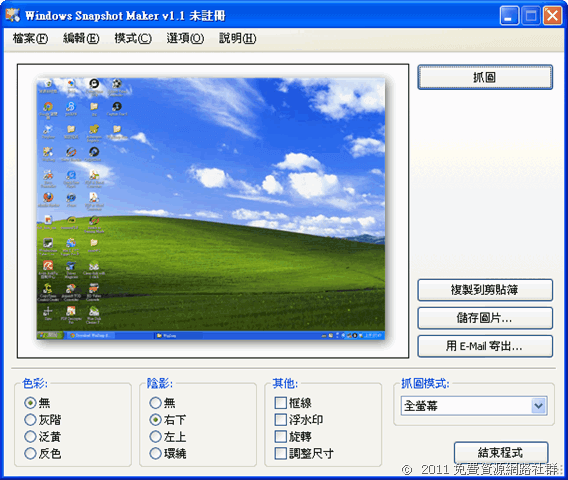Open the 抓圖模式 全螢幕 dropdown
Viewport: 568px width, 480px height.
click(x=474, y=406)
